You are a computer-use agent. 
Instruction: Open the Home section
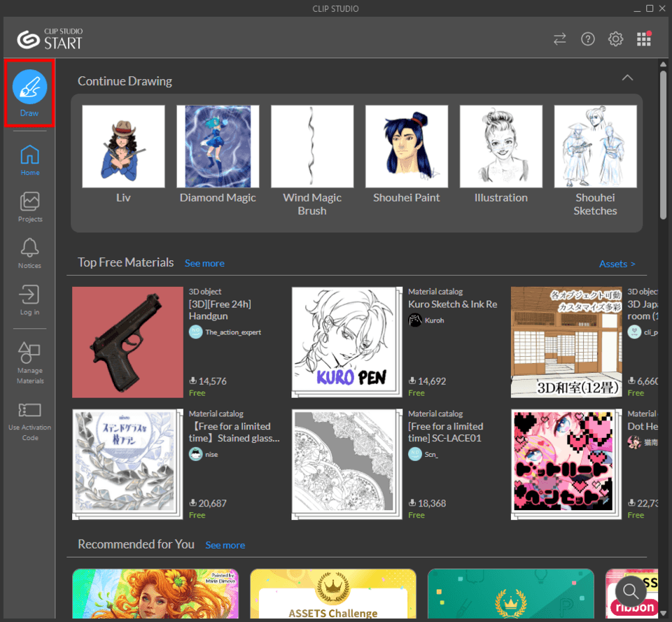(29, 159)
